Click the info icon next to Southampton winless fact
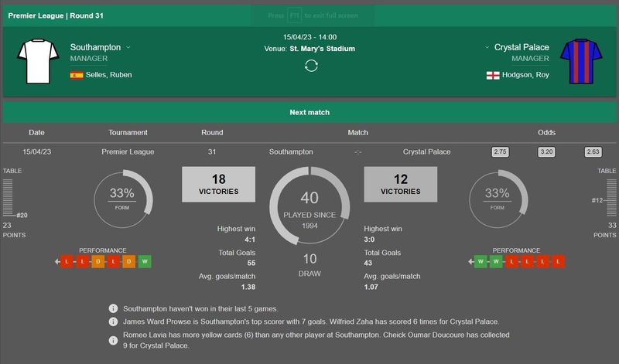 (x=114, y=308)
